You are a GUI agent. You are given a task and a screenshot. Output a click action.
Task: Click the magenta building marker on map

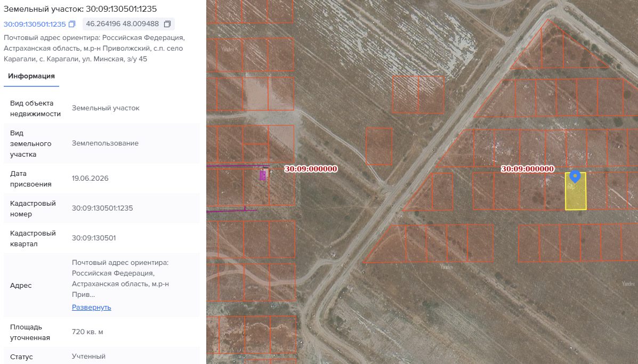point(262,175)
